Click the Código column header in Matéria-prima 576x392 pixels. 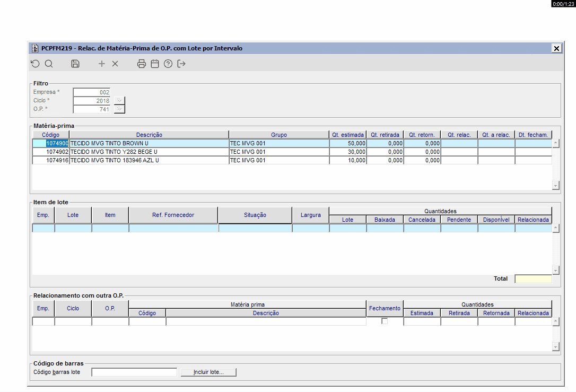[x=51, y=135]
